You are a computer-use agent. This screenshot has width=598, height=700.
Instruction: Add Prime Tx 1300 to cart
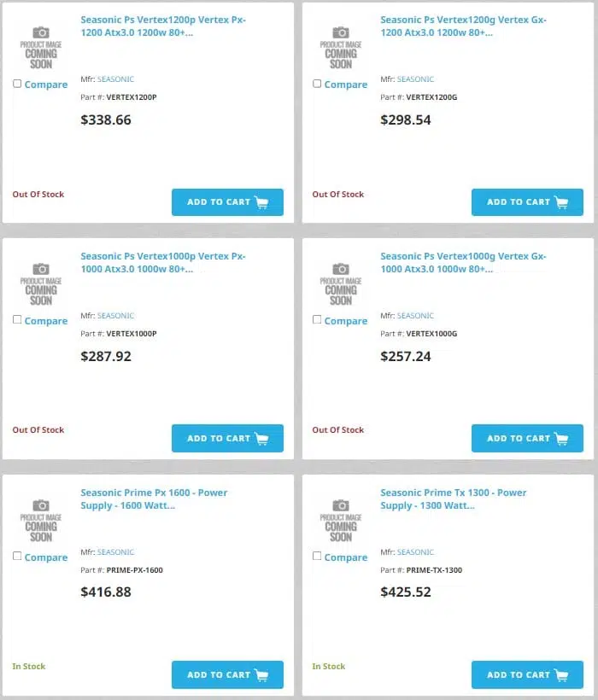tap(527, 674)
